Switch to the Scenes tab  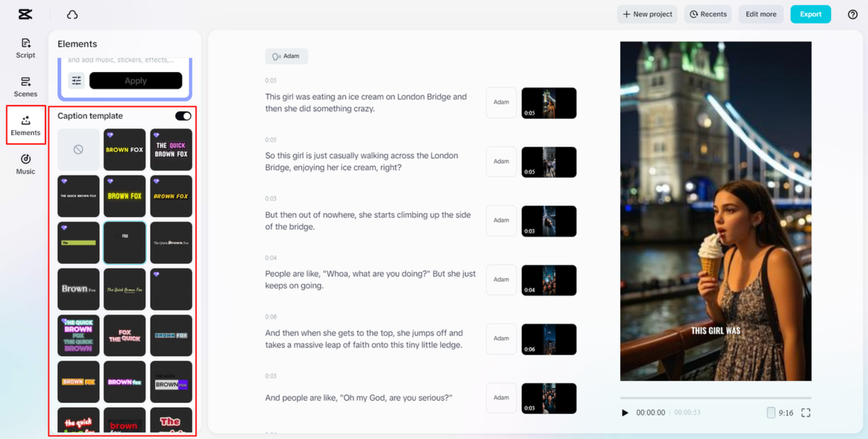25,87
